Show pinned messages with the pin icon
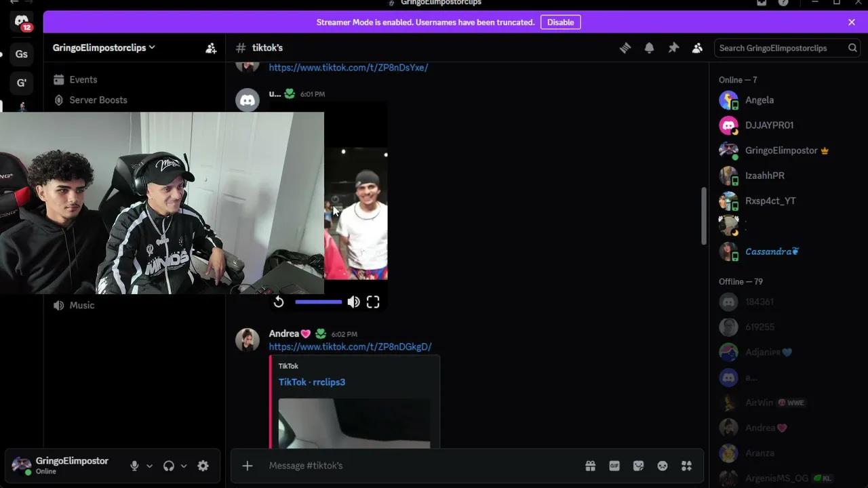 (x=673, y=48)
